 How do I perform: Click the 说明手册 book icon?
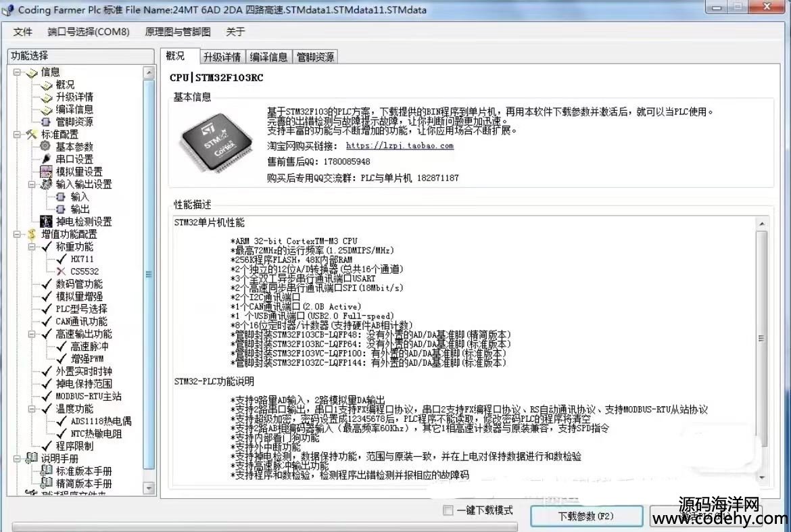[32, 458]
